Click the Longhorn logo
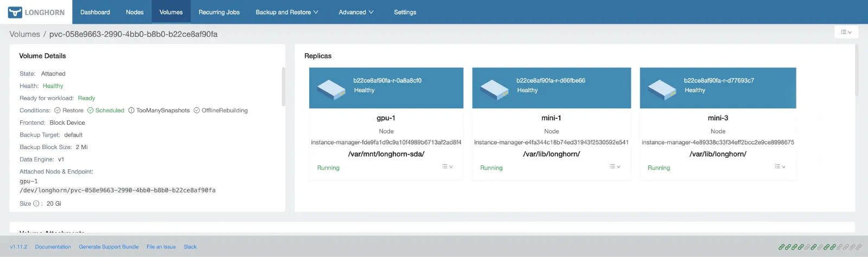 [36, 12]
